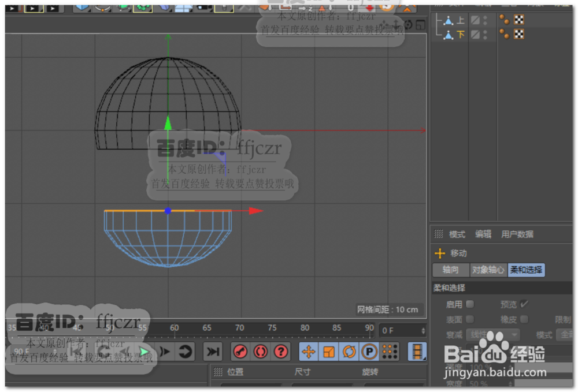Click the 位置 column header in coordinates panel
Screen dimensions: 578x392
point(236,372)
